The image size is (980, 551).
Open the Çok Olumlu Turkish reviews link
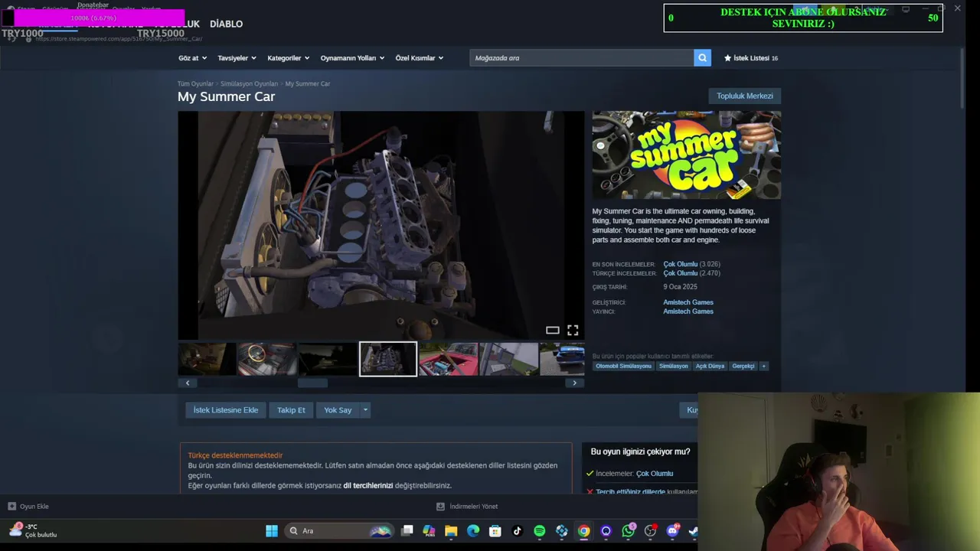(x=680, y=273)
